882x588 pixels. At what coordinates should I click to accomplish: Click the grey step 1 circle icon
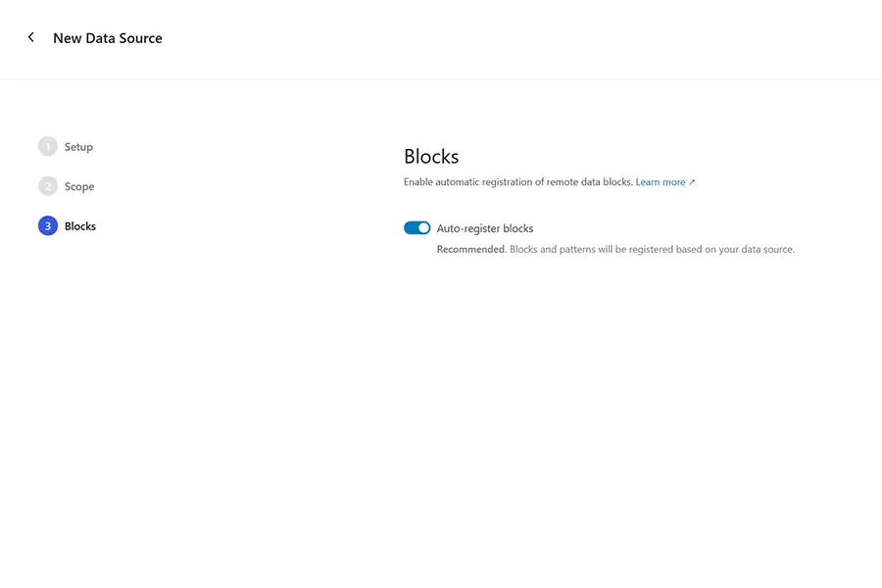coord(46,145)
